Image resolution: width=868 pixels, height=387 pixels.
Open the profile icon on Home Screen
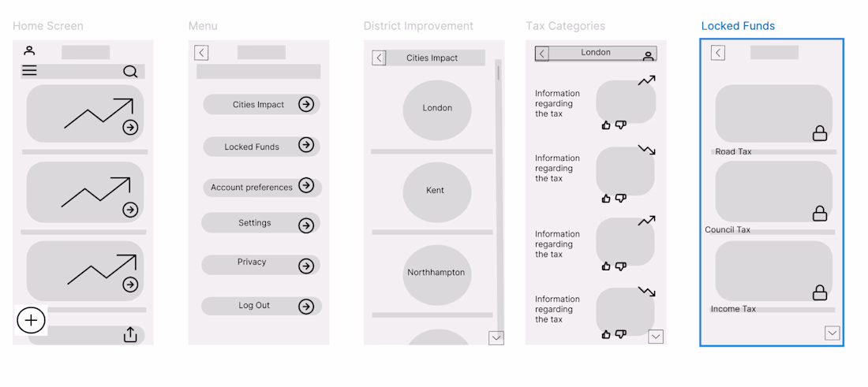(29, 50)
